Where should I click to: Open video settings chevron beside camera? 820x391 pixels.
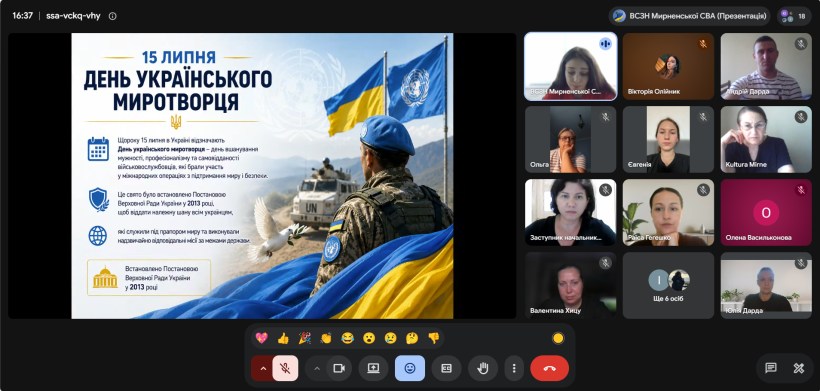(316, 368)
